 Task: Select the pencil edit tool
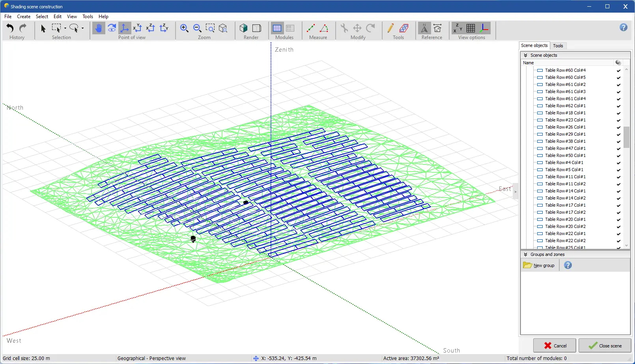pos(390,28)
